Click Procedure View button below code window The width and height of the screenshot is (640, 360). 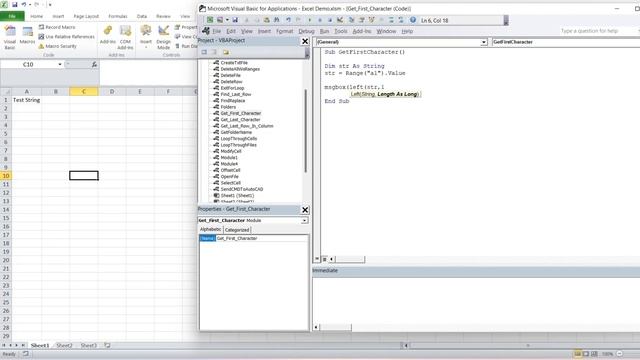click(x=317, y=259)
